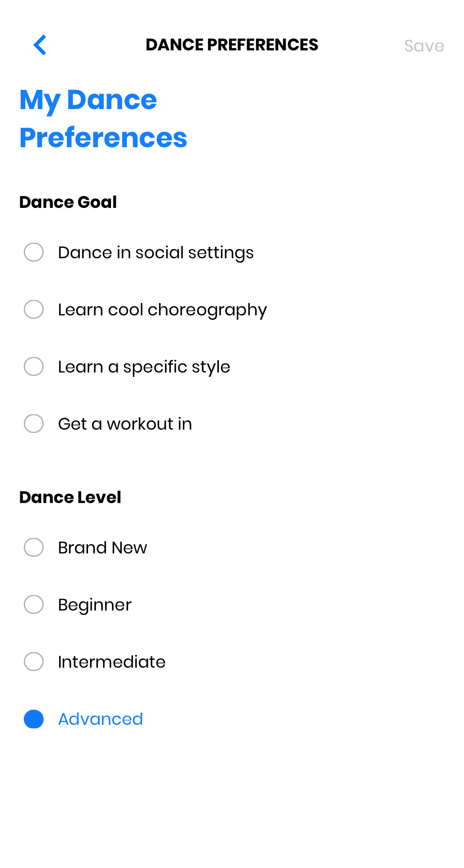This screenshot has height=868, width=464.
Task: Tap the 'Brand New' label text
Action: tap(102, 548)
